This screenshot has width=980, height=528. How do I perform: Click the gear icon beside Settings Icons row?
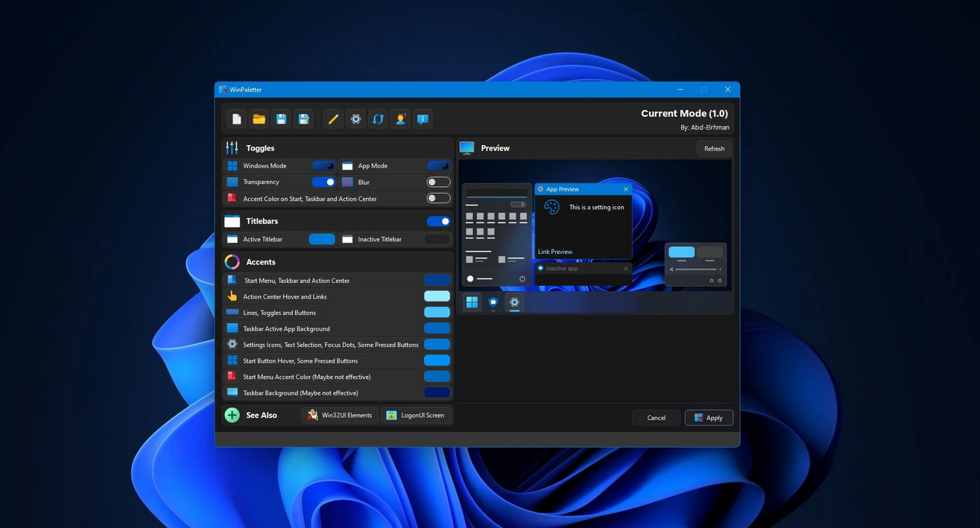(232, 344)
